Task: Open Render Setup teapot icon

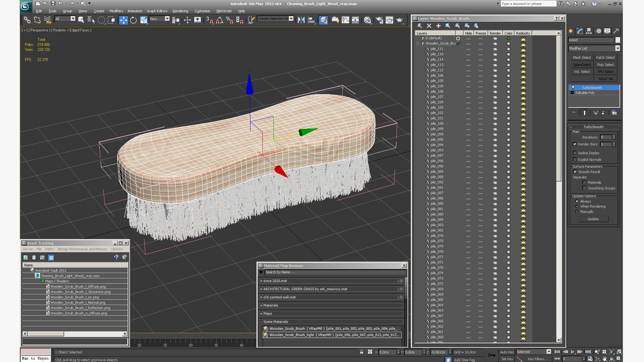Action: pos(379,20)
